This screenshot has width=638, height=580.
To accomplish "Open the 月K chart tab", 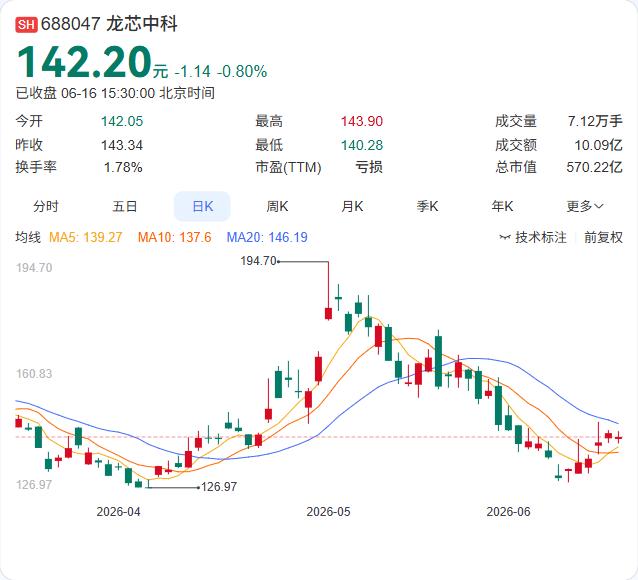I will tap(352, 206).
